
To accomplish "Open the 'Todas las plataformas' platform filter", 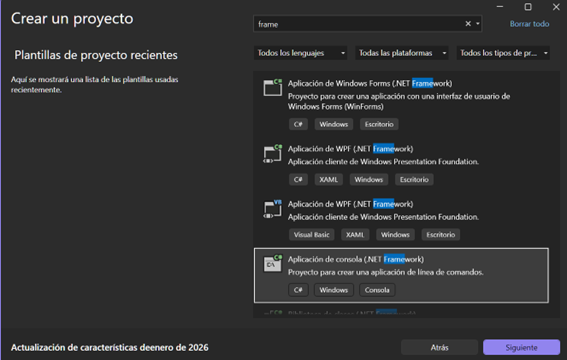I will [402, 53].
